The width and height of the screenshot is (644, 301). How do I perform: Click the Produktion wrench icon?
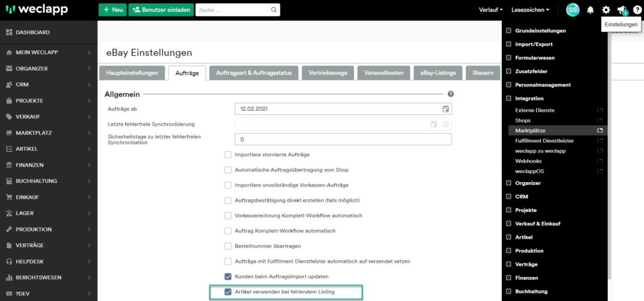[x=9, y=229]
